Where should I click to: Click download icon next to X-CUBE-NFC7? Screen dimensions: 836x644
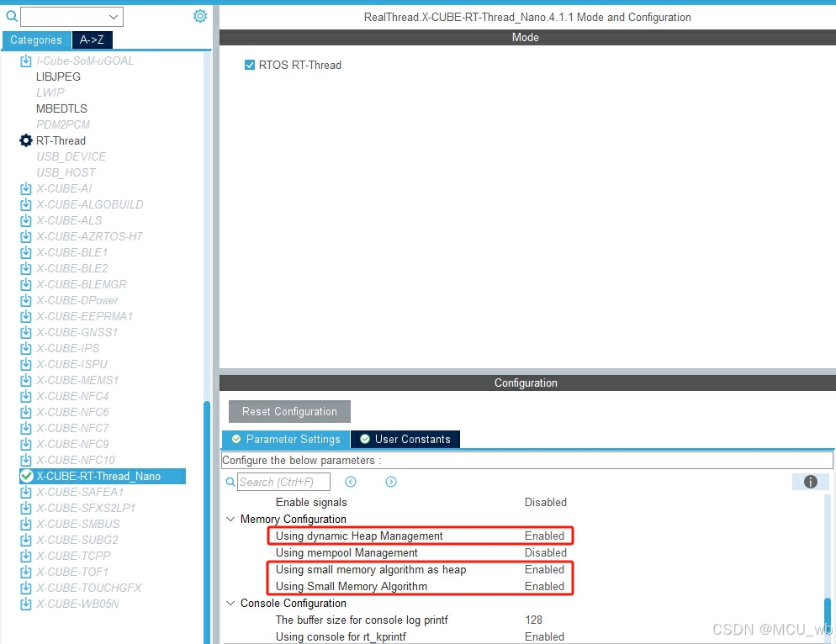[25, 429]
